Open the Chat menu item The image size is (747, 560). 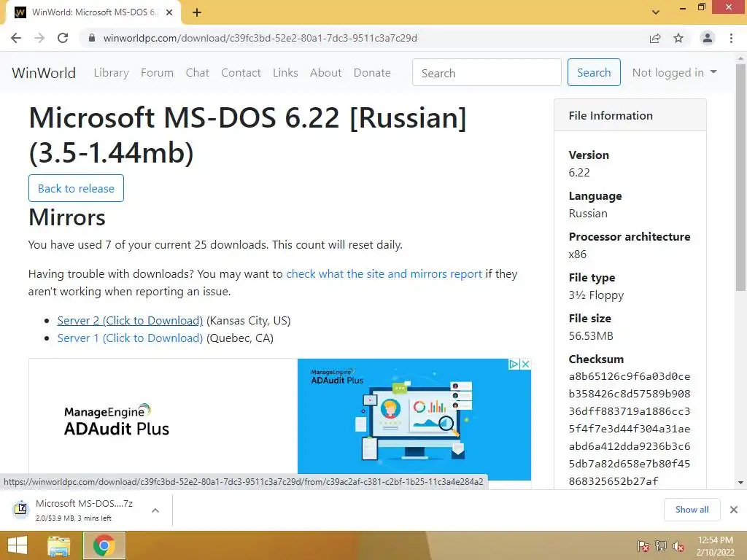tap(197, 73)
